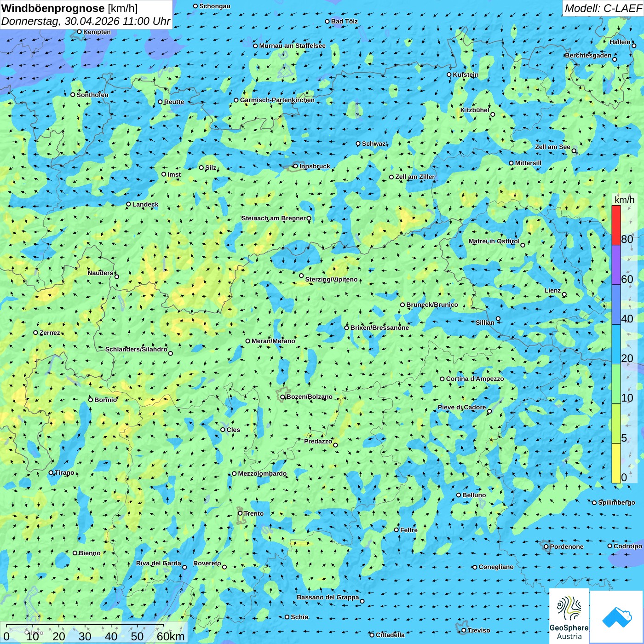Image resolution: width=644 pixels, height=644 pixels.
Task: Click the green 10-20 km/h legend color
Action: click(616, 384)
